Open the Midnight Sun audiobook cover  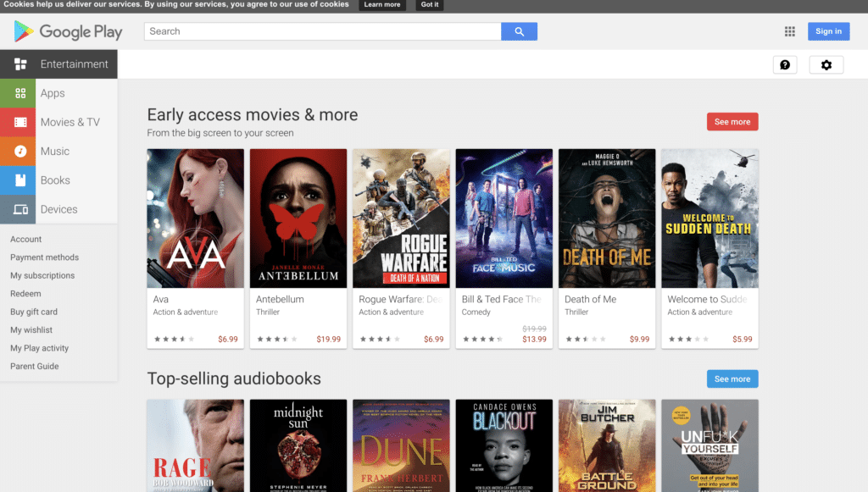point(298,445)
